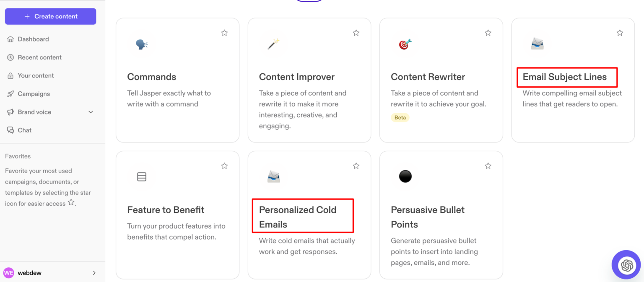Favorite the Email Subject Lines template

click(620, 33)
